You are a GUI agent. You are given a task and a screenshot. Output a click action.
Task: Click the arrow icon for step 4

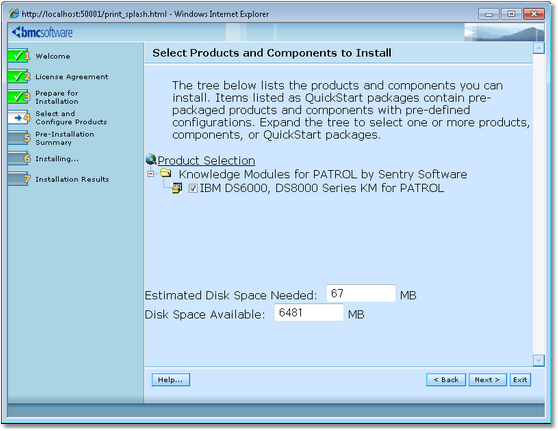(19, 117)
